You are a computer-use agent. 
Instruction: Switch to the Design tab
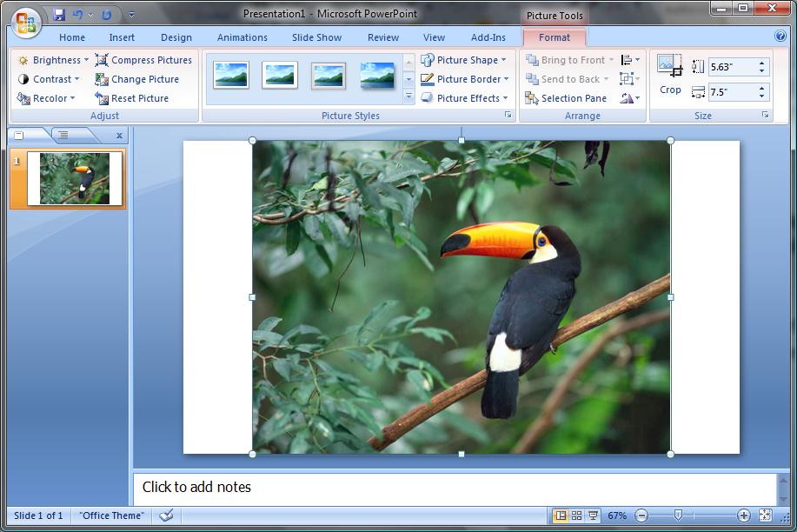click(176, 37)
